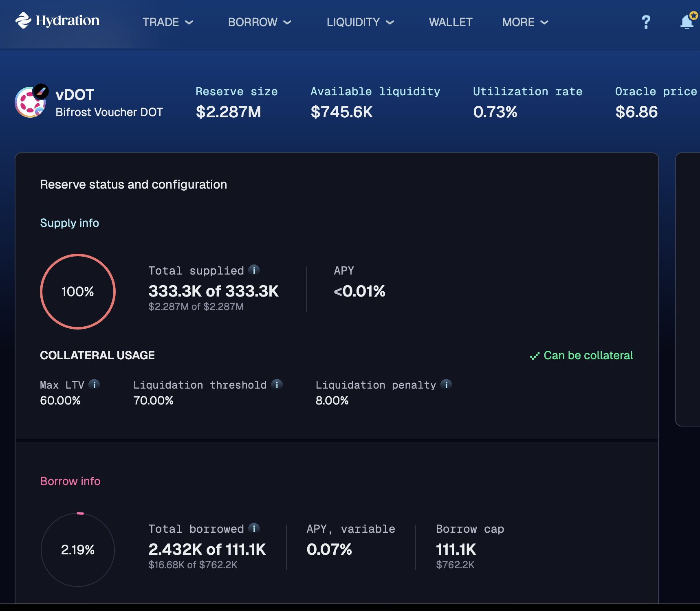Click the Available liquidity value $745.6K

pos(341,112)
